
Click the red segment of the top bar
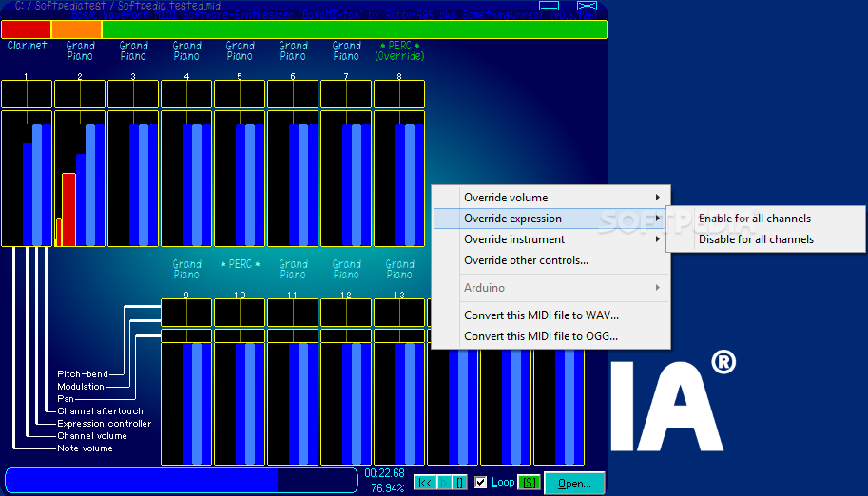point(26,29)
